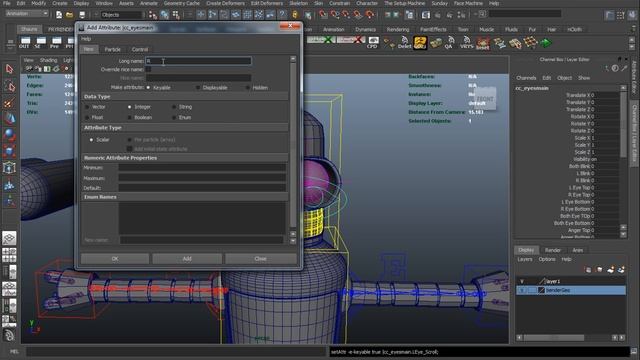Image resolution: width=640 pixels, height=360 pixels.
Task: Open the Skeleton menu
Action: click(x=299, y=3)
